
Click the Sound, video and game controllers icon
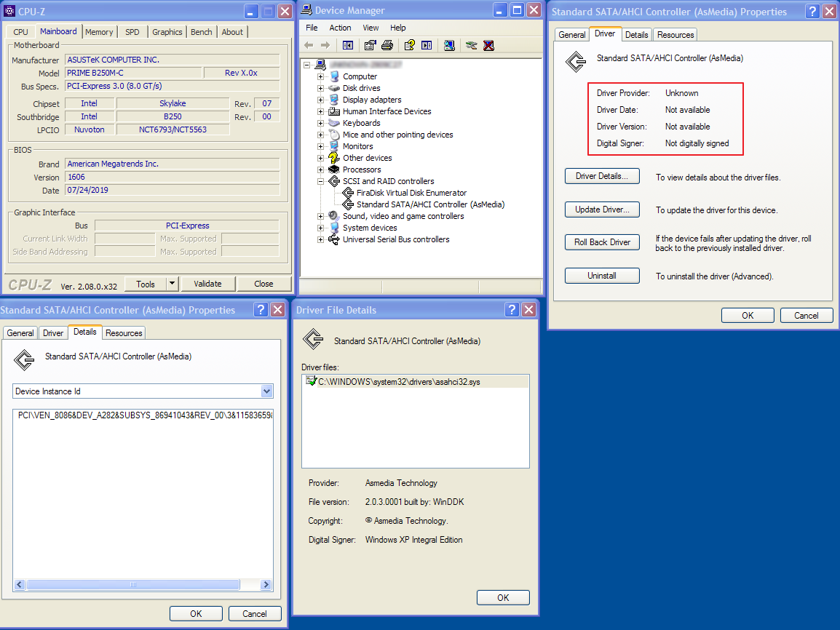[334, 216]
